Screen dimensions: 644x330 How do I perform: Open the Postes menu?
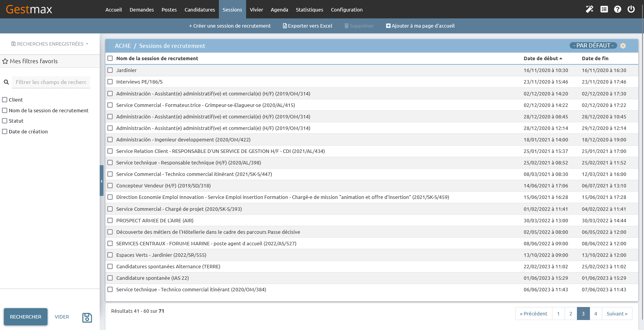(x=169, y=10)
